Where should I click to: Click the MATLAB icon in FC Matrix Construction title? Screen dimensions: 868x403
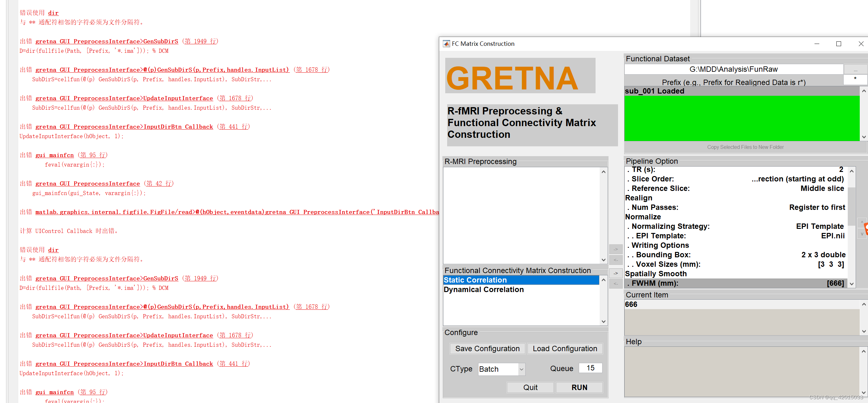pos(446,44)
